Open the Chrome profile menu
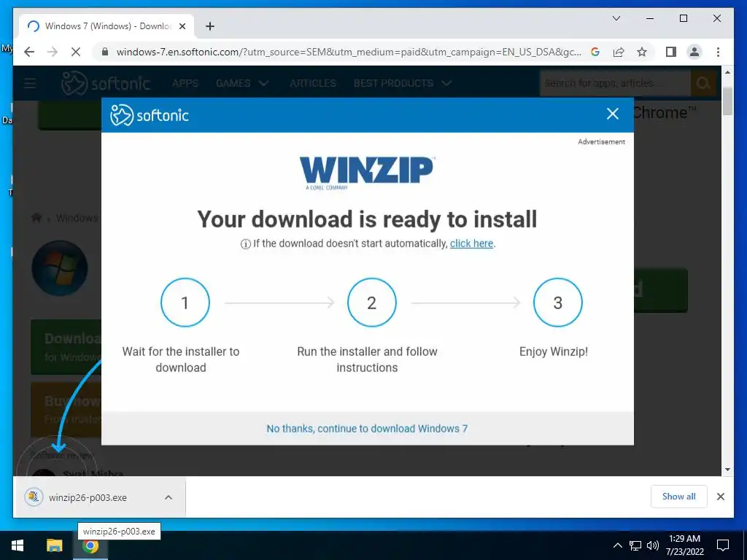The image size is (747, 560). tap(694, 52)
